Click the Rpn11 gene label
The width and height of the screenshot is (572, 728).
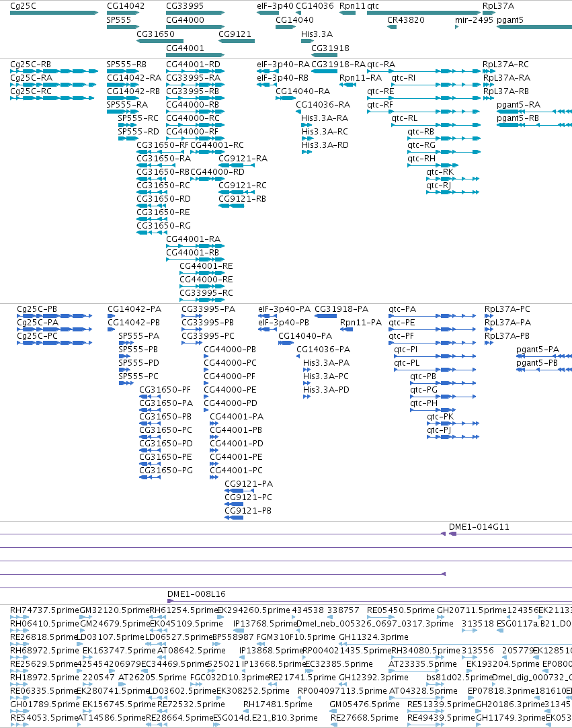click(x=352, y=6)
